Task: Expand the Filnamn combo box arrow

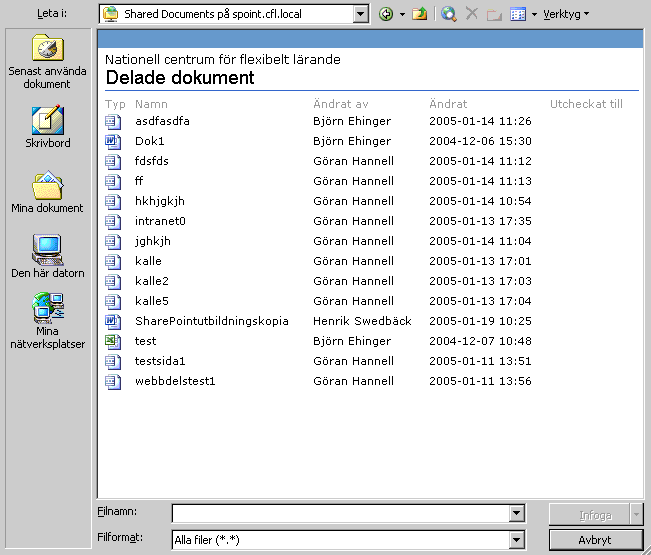Action: [x=516, y=514]
